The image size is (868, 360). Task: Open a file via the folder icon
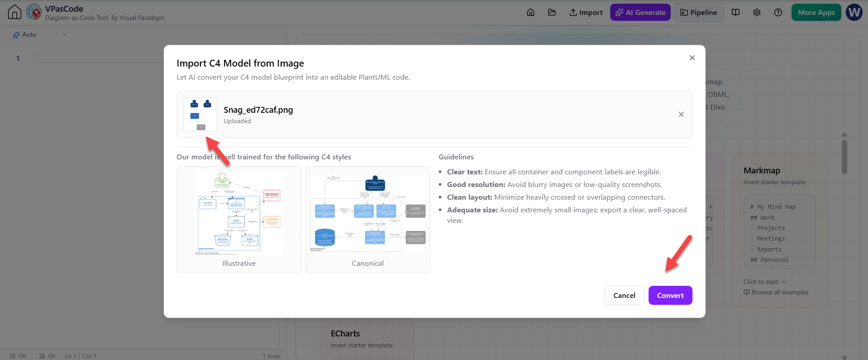click(552, 12)
